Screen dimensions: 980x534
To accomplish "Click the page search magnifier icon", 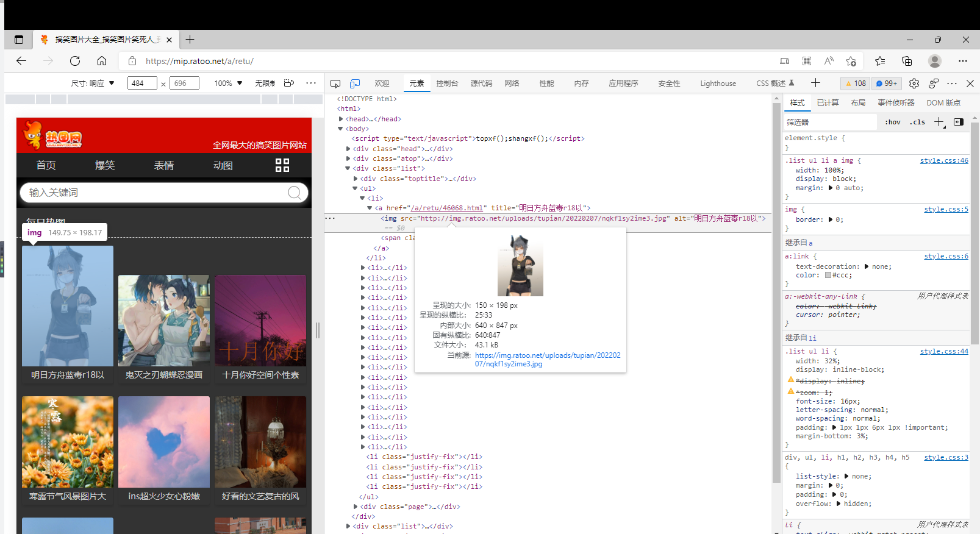I will pos(295,193).
